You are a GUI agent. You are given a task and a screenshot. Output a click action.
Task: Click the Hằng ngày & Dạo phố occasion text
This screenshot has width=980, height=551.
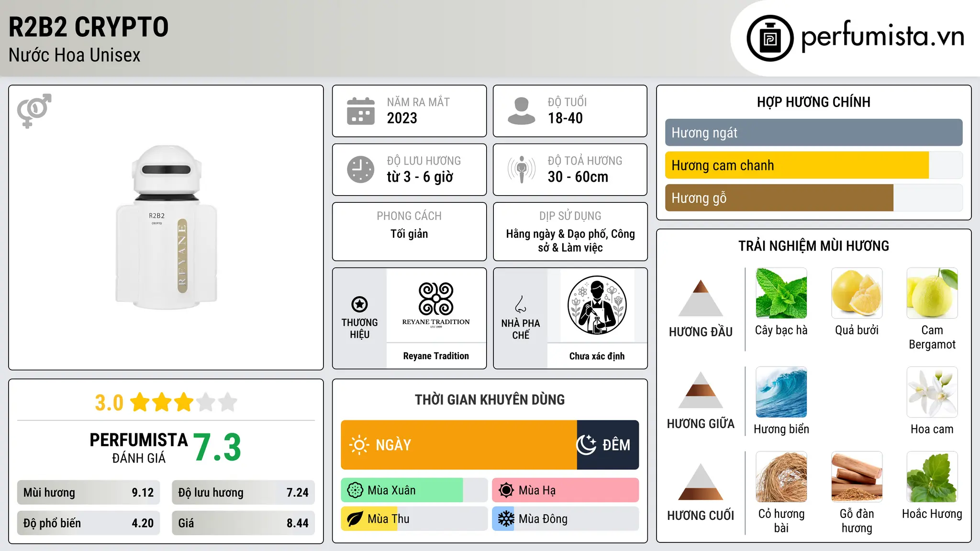pos(570,241)
